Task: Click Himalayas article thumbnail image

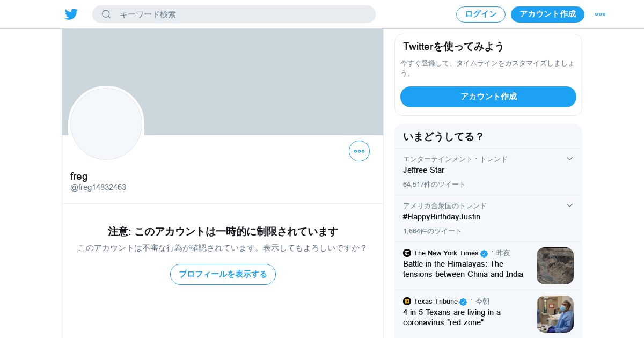Action: [555, 266]
